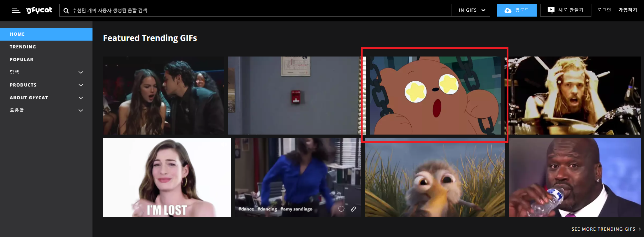Image resolution: width=644 pixels, height=237 pixels.
Task: Expand the 도움말 sidebar section
Action: pos(46,111)
